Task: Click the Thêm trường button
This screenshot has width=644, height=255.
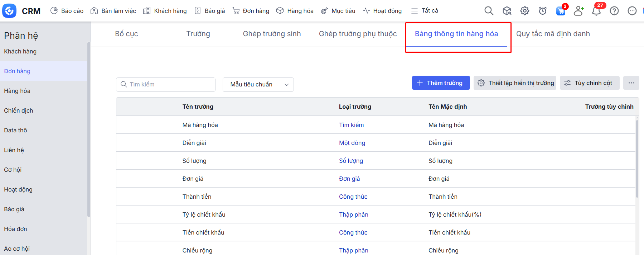Action: (441, 83)
